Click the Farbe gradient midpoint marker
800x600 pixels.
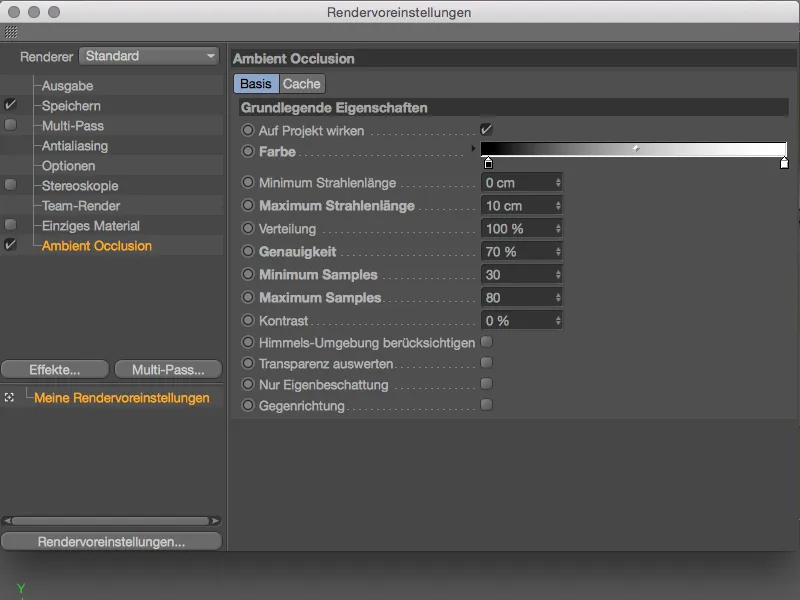click(x=636, y=148)
